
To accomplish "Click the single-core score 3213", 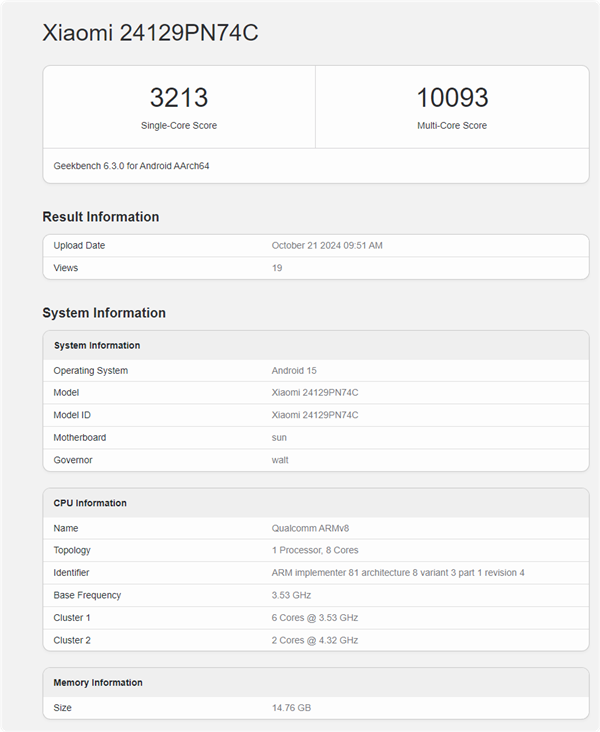I will pyautogui.click(x=179, y=98).
